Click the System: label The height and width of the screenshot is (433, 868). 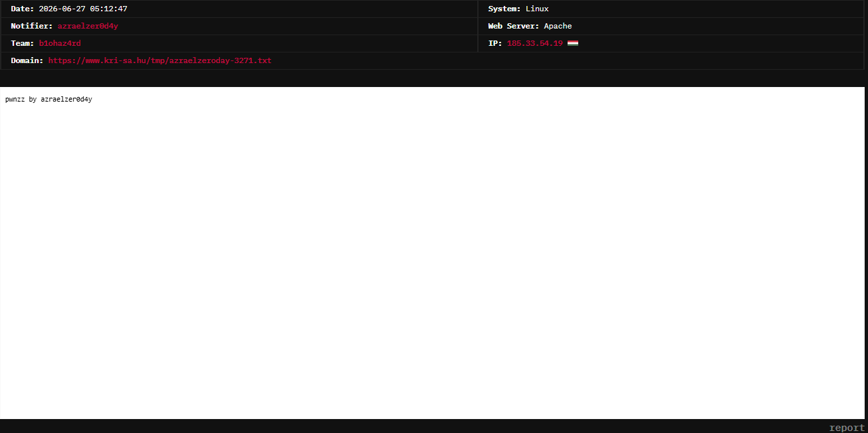(x=504, y=9)
